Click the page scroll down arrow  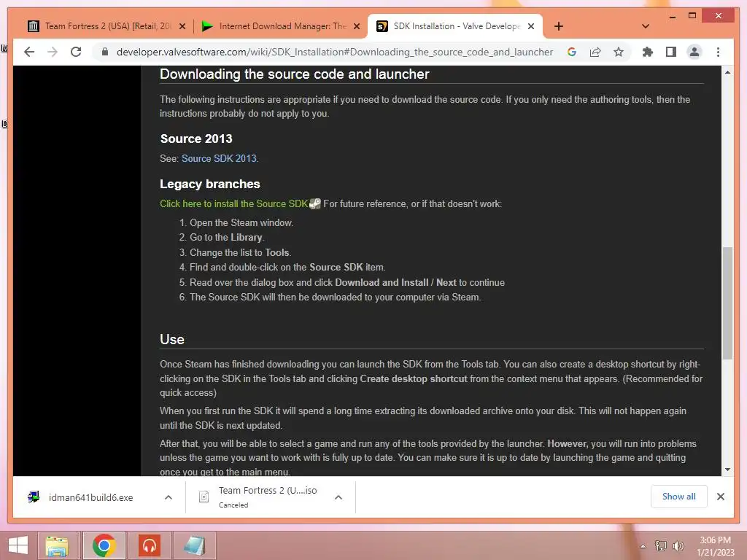pos(727,470)
